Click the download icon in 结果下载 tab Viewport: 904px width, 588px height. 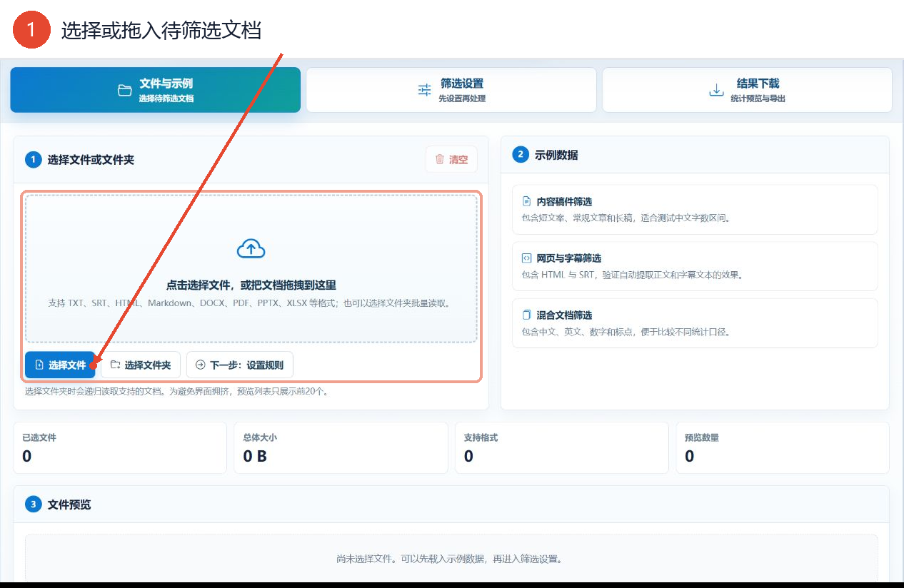pyautogui.click(x=716, y=90)
